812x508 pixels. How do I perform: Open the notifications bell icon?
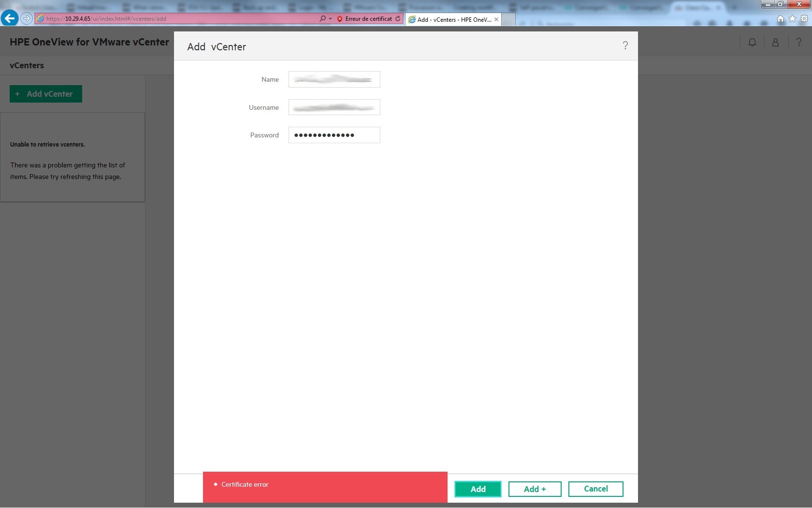pyautogui.click(x=752, y=43)
